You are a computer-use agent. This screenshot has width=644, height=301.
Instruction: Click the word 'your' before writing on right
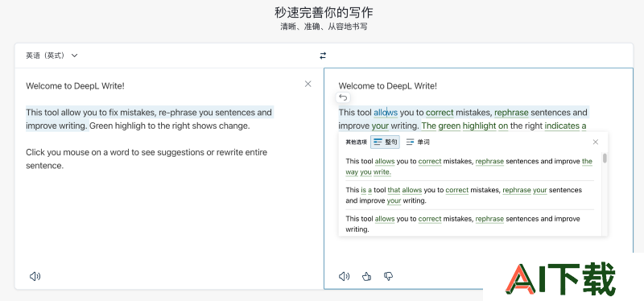380,126
